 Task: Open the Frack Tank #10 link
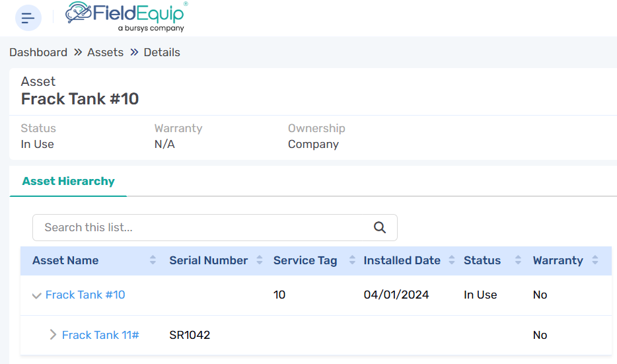85,295
